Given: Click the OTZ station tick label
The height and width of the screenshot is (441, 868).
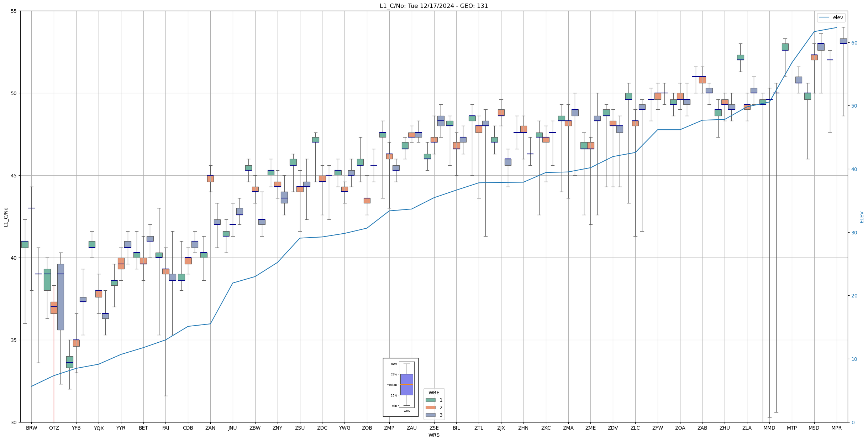Looking at the screenshot, I should click(54, 428).
